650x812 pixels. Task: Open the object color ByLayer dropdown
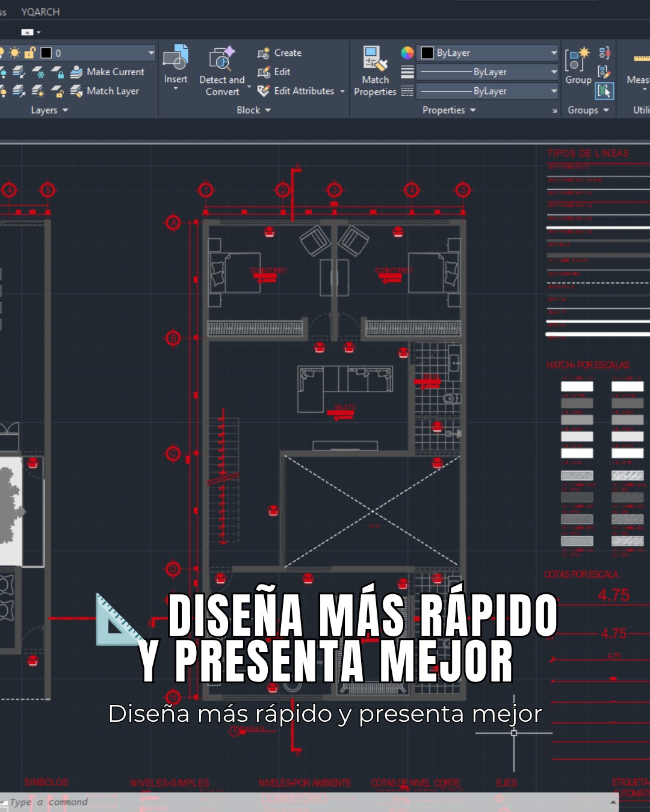[554, 53]
